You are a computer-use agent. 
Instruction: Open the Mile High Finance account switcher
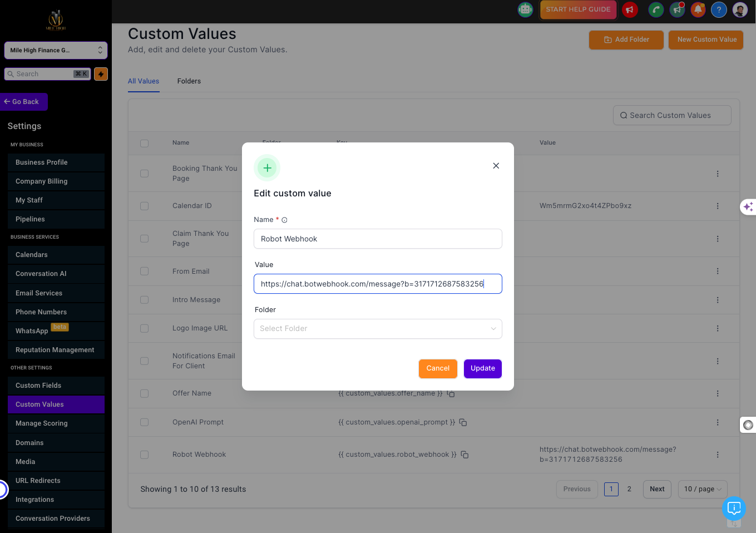(x=56, y=50)
